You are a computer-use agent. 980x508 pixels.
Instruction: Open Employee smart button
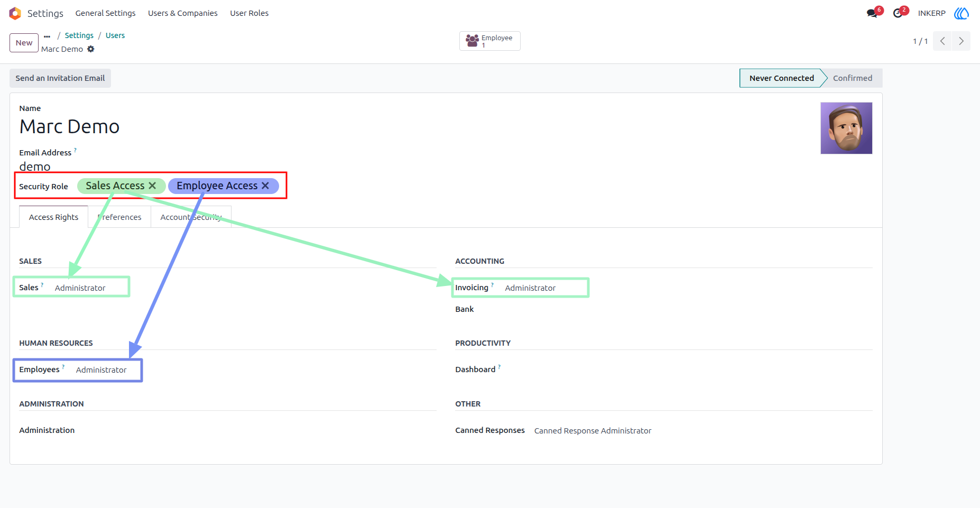(489, 41)
